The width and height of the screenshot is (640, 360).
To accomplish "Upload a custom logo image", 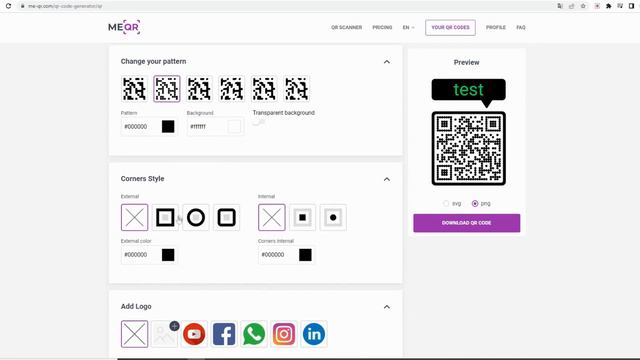I will [x=164, y=334].
